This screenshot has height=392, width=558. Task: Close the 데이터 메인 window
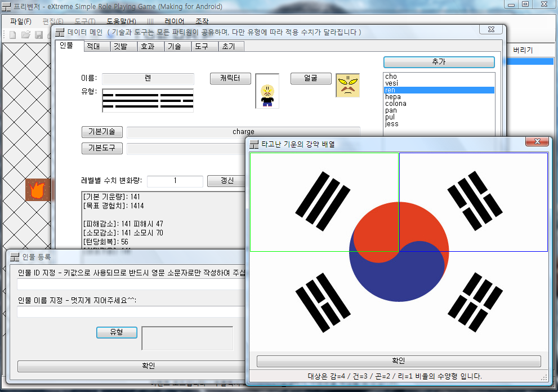click(x=491, y=29)
